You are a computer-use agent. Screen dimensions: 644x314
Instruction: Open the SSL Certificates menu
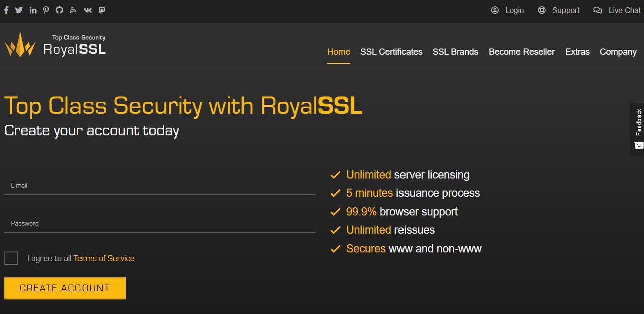[391, 52]
